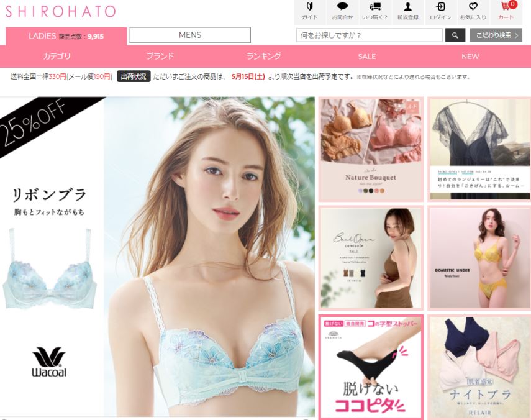Switch to the MENS tab
Image resolution: width=531 pixels, height=420 pixels.
point(190,35)
